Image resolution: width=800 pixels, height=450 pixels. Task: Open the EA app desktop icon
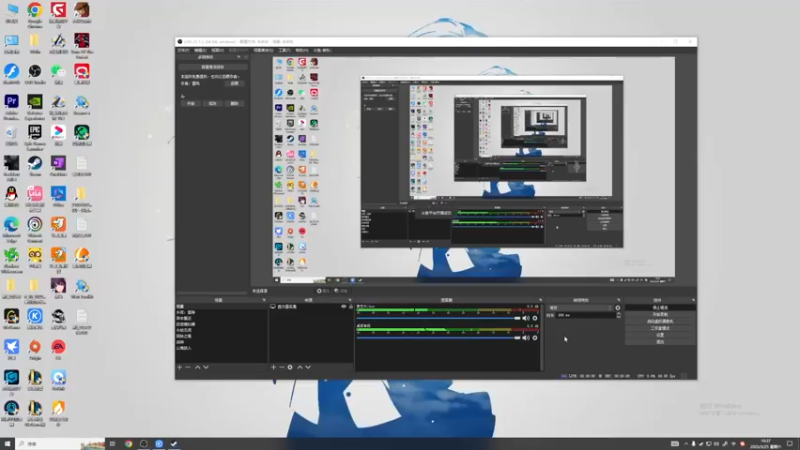coord(58,350)
